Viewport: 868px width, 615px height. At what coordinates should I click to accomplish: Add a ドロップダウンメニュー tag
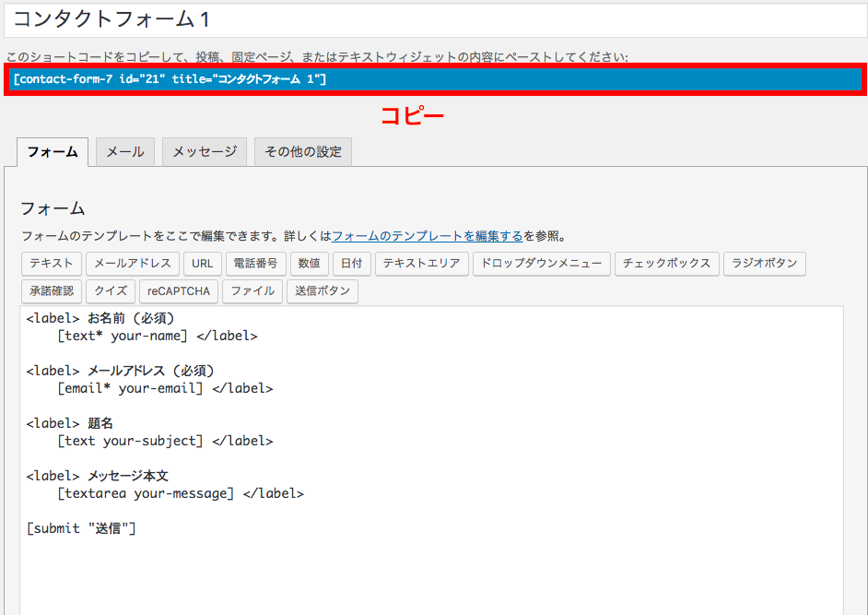coord(542,264)
